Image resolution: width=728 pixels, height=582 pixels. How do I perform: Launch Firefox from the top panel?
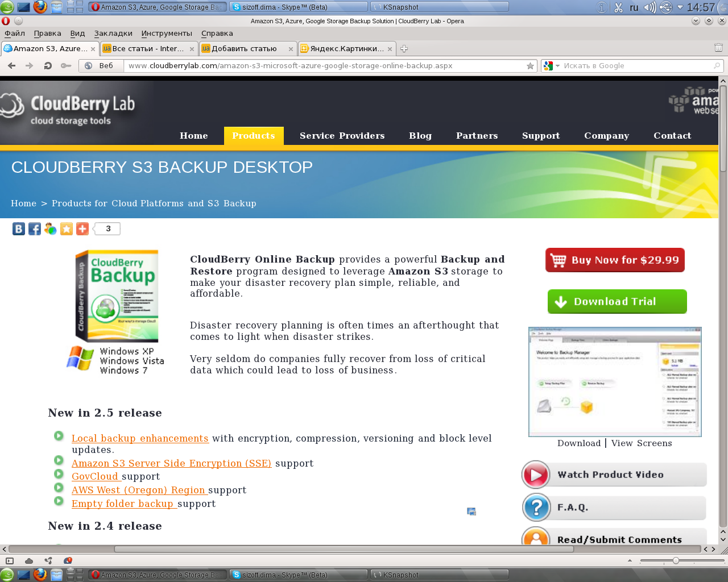(40, 7)
